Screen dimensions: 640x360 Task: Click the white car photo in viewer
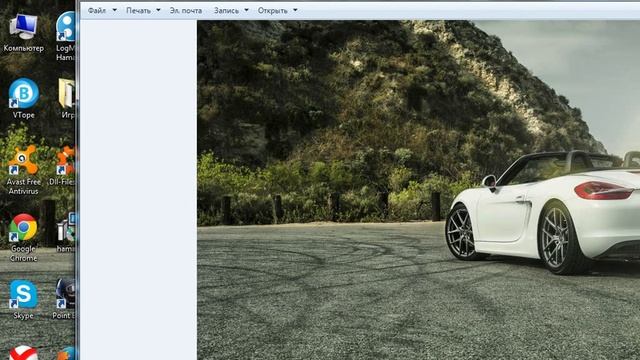pyautogui.click(x=418, y=190)
